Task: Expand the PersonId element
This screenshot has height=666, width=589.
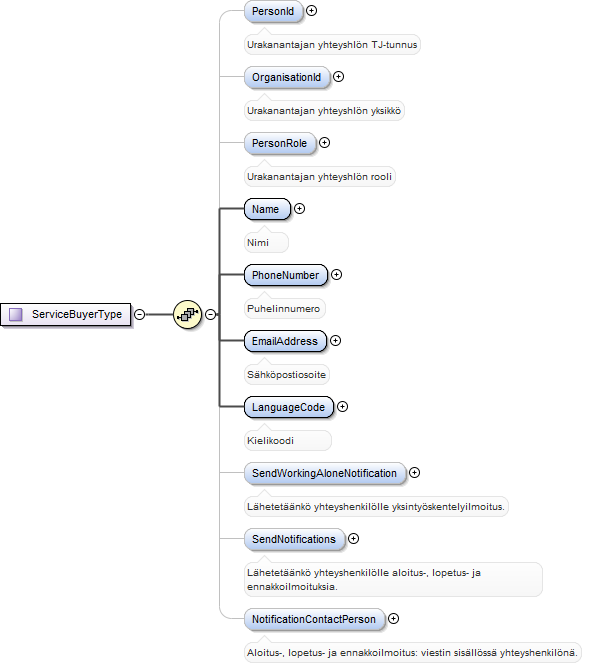Action: 311,11
